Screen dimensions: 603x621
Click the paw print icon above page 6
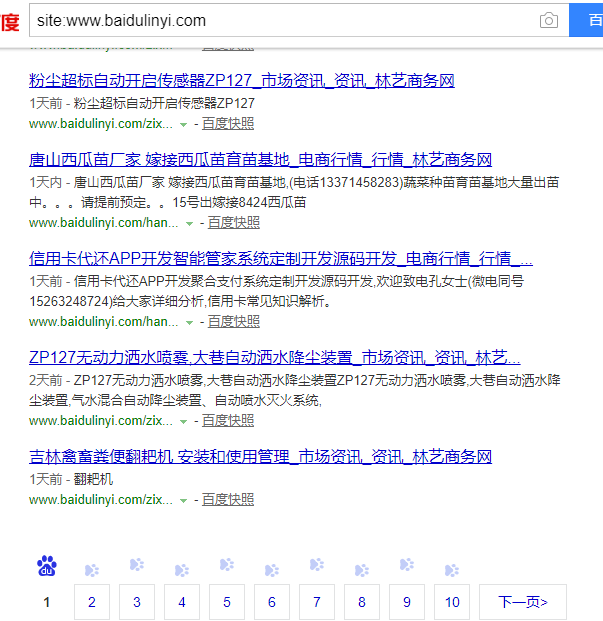(x=272, y=570)
